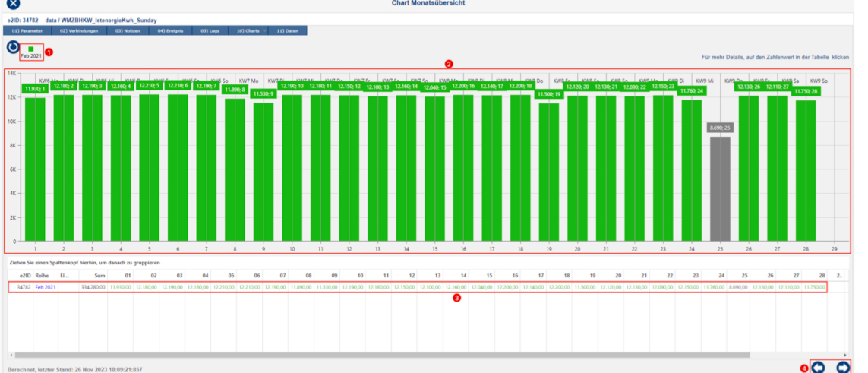Close the Chart Monatsübersicht dialog

point(13,4)
